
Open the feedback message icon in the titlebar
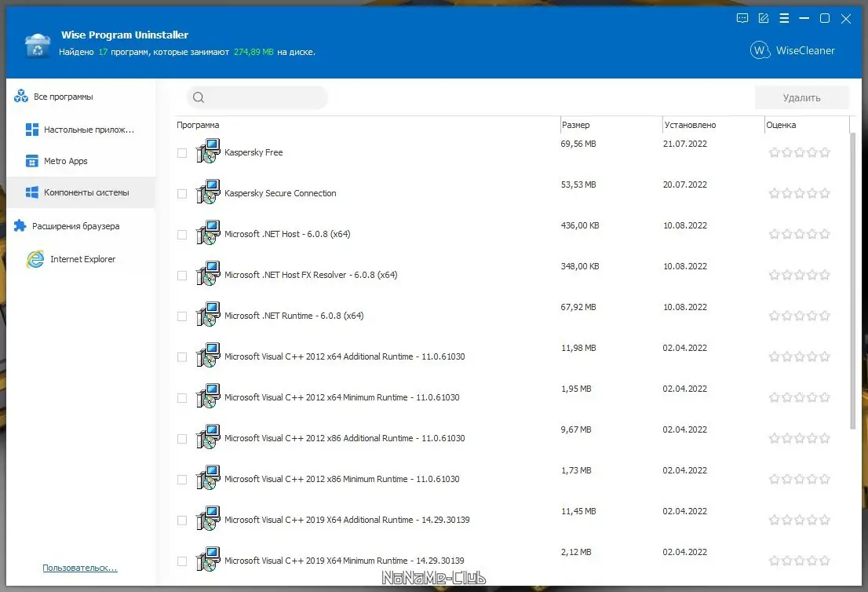pos(742,18)
